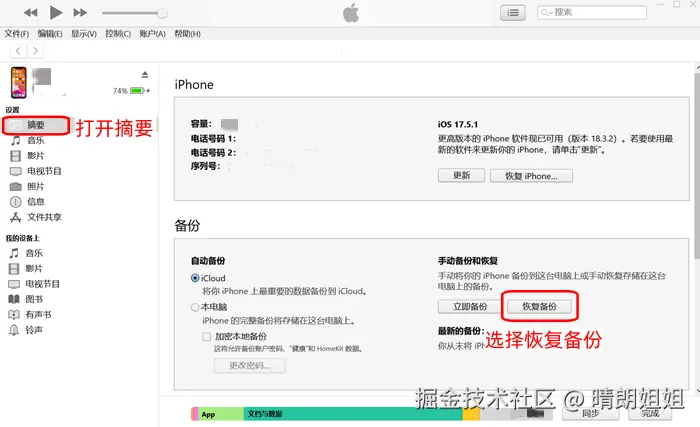Open the 显示(V) menu

[x=84, y=33]
